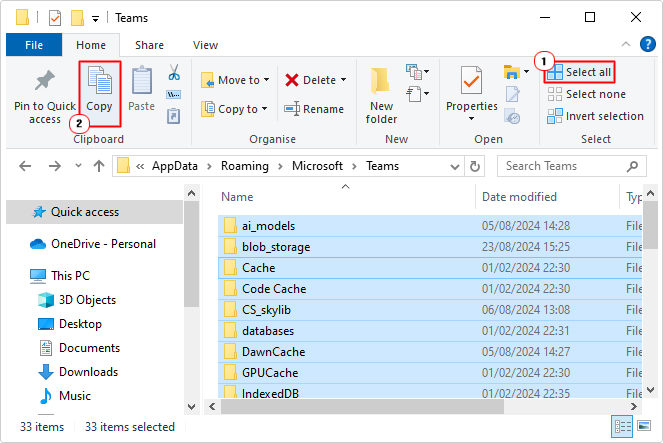Select the ai_models folder

click(x=430, y=226)
